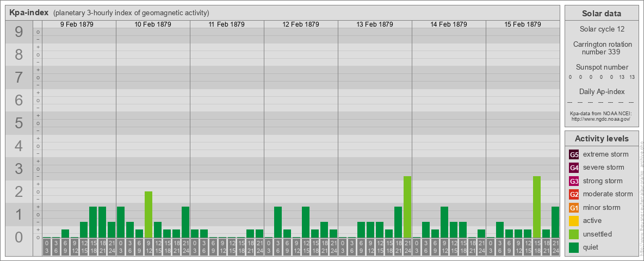Click the Kp level 3 axis label

[19, 169]
